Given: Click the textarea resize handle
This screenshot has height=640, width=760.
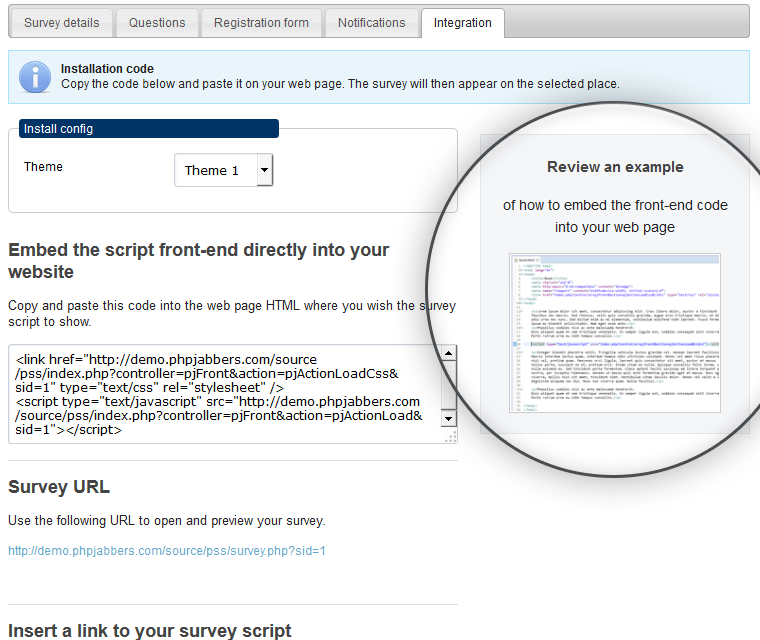Looking at the screenshot, I should (451, 438).
